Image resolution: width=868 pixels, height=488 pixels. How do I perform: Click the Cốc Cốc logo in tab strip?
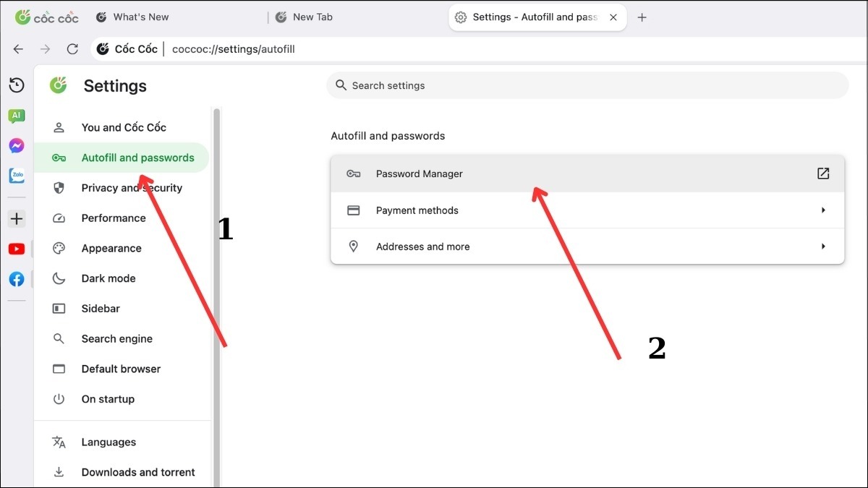click(x=47, y=17)
